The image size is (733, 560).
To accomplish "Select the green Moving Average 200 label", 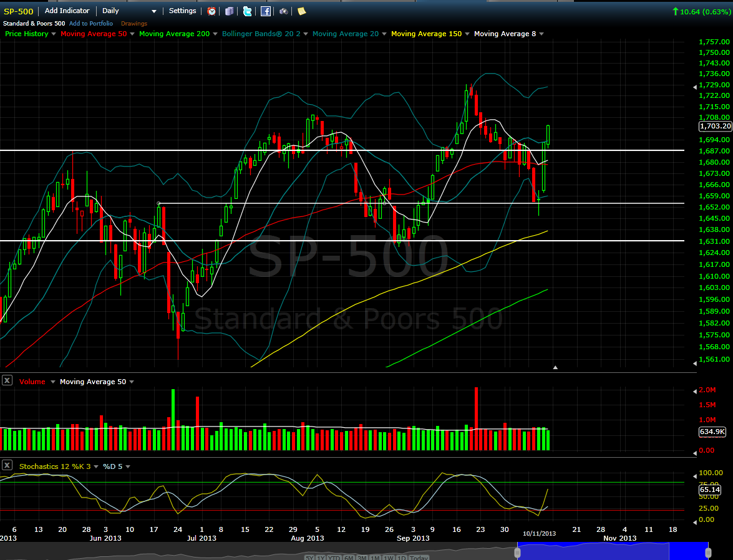I will (x=175, y=34).
